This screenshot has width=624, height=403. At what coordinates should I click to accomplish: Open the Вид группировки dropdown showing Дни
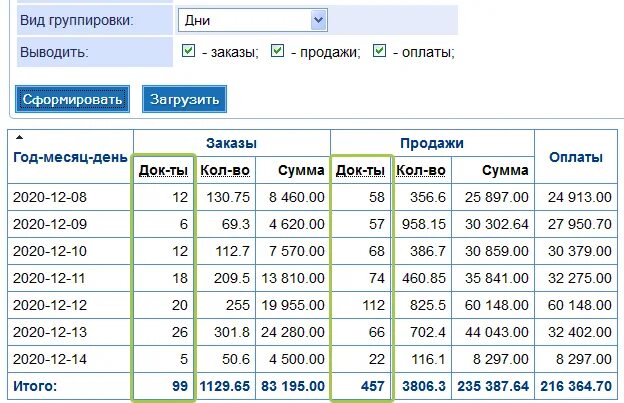[253, 20]
